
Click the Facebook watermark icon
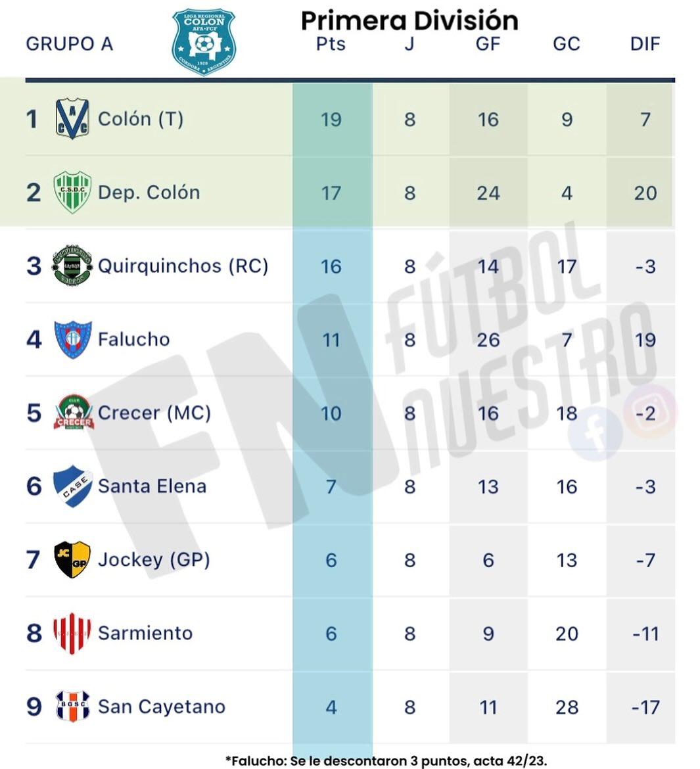pyautogui.click(x=595, y=434)
